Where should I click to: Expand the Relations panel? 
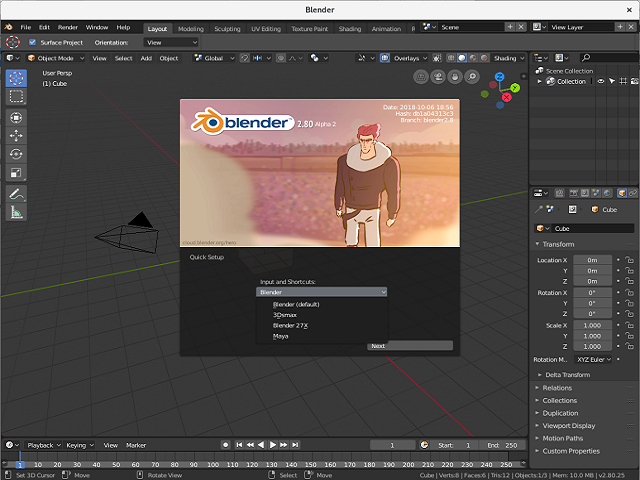[557, 388]
